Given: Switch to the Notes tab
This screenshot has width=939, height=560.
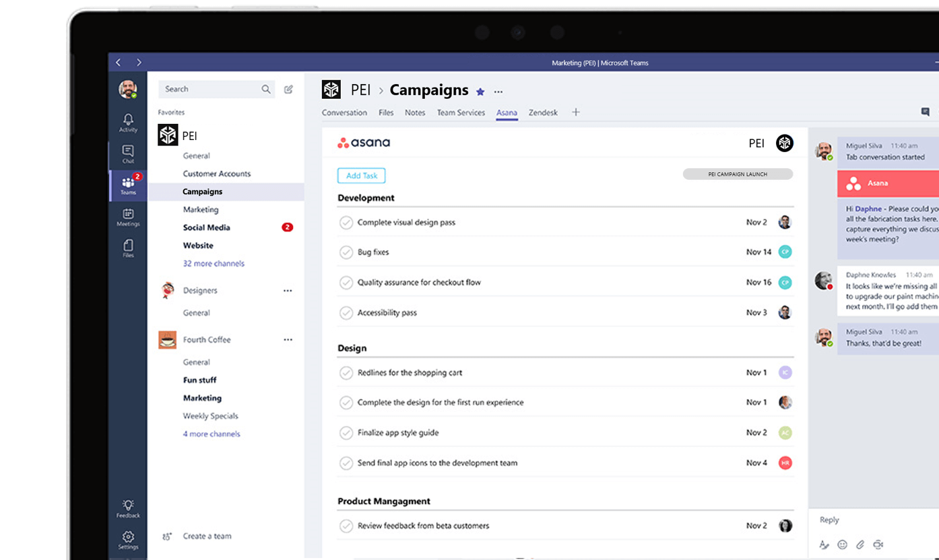Looking at the screenshot, I should coord(415,112).
